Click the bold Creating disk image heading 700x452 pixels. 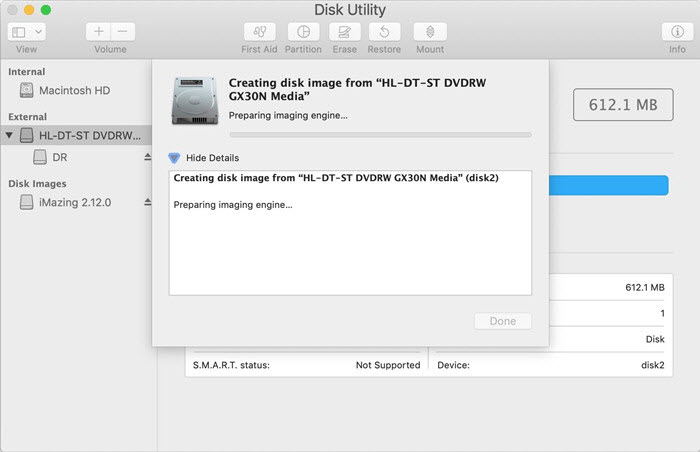coord(357,89)
